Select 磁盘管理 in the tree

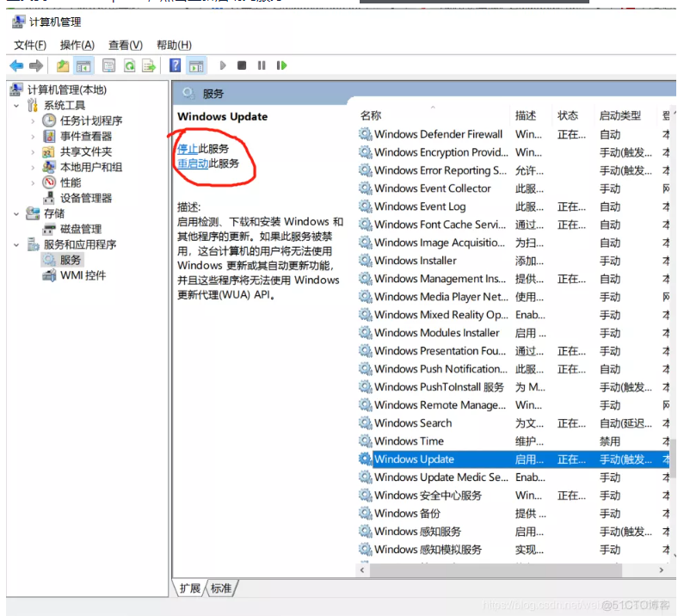click(81, 229)
